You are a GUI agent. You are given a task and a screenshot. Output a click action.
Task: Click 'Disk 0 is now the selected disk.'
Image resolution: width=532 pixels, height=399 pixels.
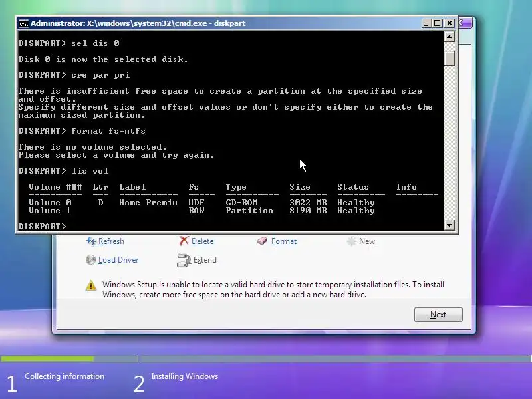click(103, 59)
